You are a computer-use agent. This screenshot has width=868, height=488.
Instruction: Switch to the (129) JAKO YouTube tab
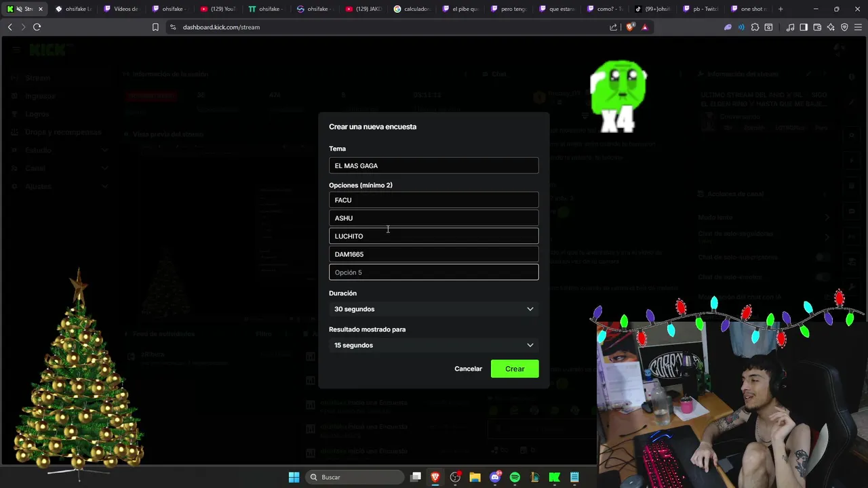(x=364, y=9)
